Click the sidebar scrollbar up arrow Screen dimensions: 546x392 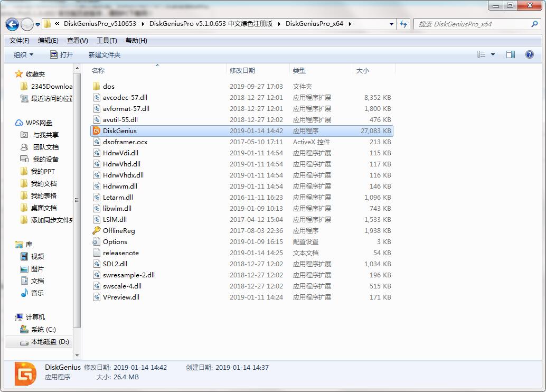coord(77,68)
